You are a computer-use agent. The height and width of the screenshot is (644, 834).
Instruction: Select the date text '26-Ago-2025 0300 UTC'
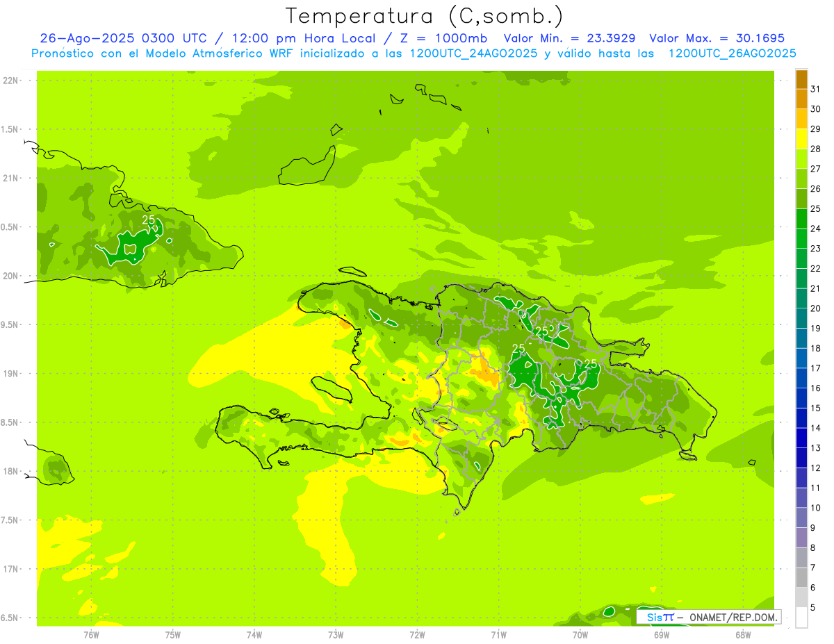point(124,38)
